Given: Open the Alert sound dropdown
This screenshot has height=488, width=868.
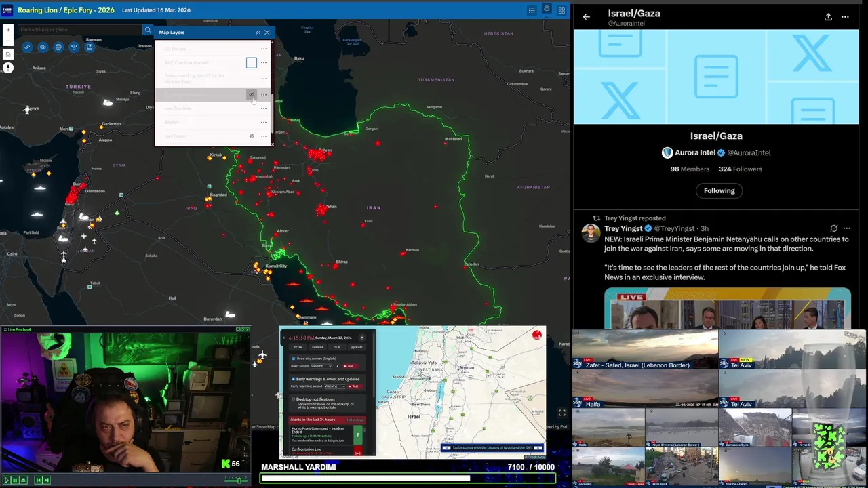Looking at the screenshot, I should point(321,366).
